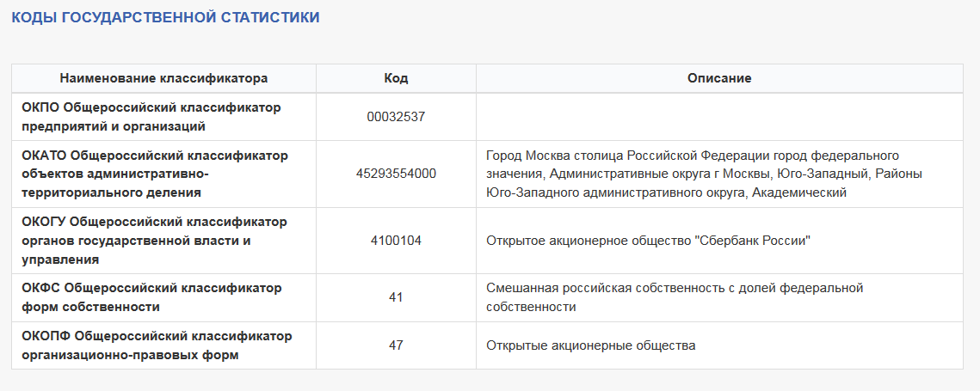Click the Смешанная российская собственность description
The image size is (980, 391).
click(x=675, y=298)
